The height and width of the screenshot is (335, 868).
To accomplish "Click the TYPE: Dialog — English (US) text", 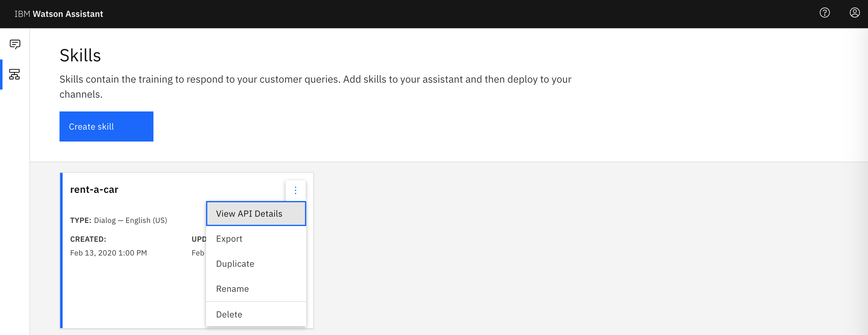I will [x=119, y=220].
